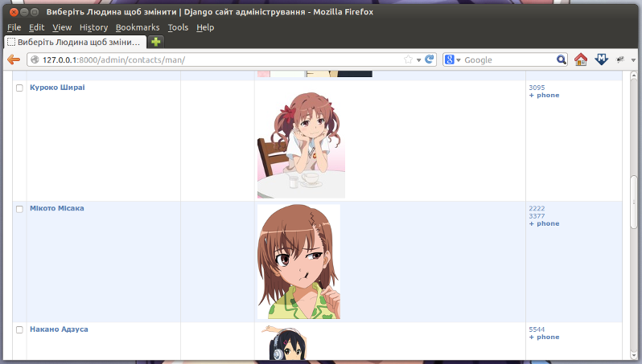Open the View menu

click(x=62, y=27)
